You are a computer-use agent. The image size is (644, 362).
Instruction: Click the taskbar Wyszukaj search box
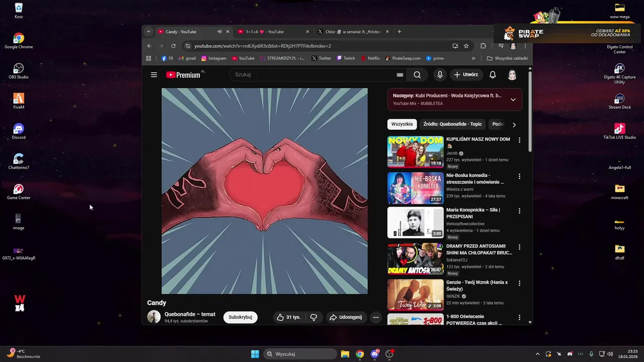[x=300, y=354]
